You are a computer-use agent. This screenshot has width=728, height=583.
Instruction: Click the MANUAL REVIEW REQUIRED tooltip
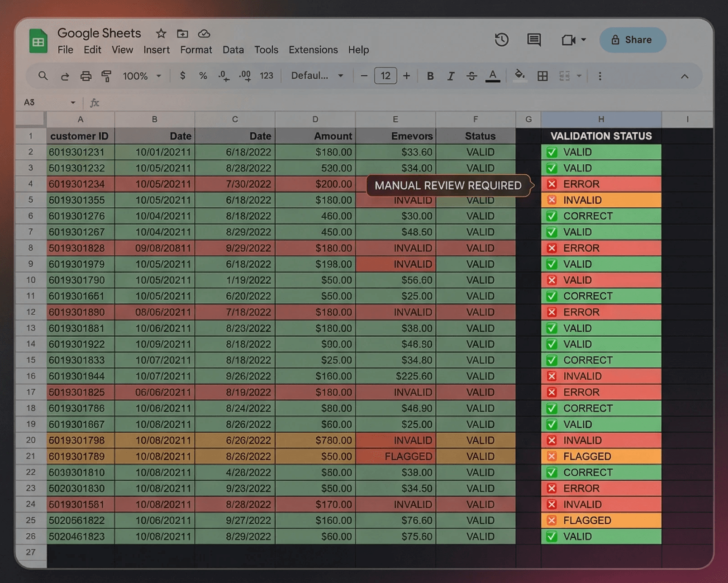(x=448, y=186)
